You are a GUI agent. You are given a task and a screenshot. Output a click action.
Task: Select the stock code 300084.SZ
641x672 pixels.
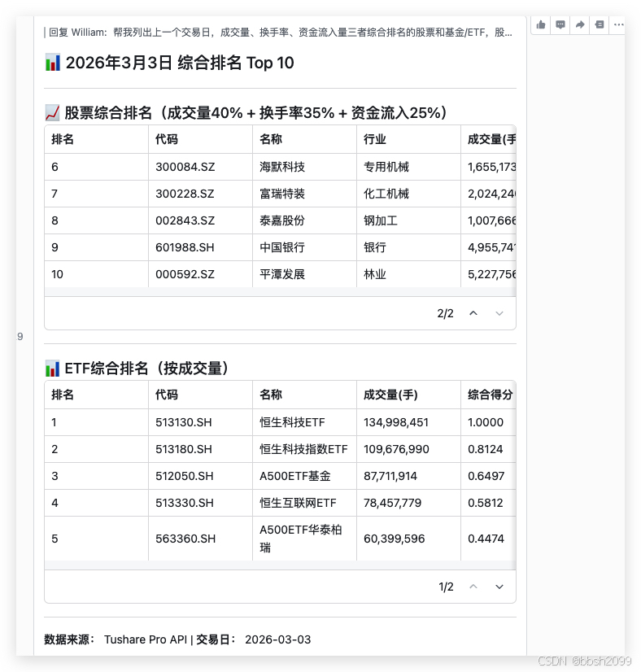[x=185, y=167]
